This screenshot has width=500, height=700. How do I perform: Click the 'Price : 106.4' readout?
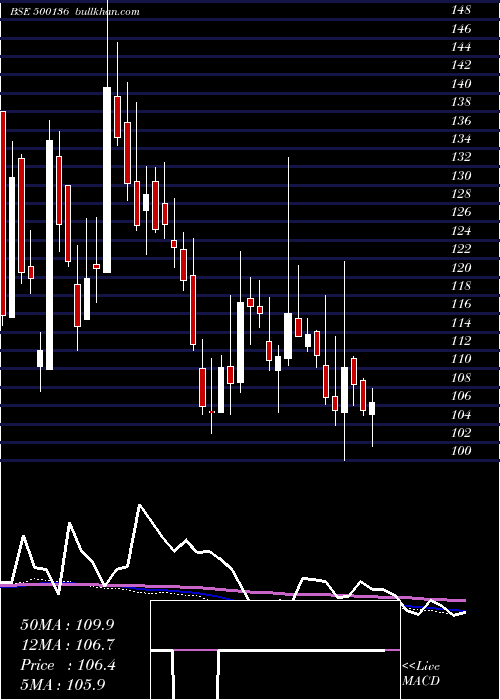coord(68,665)
